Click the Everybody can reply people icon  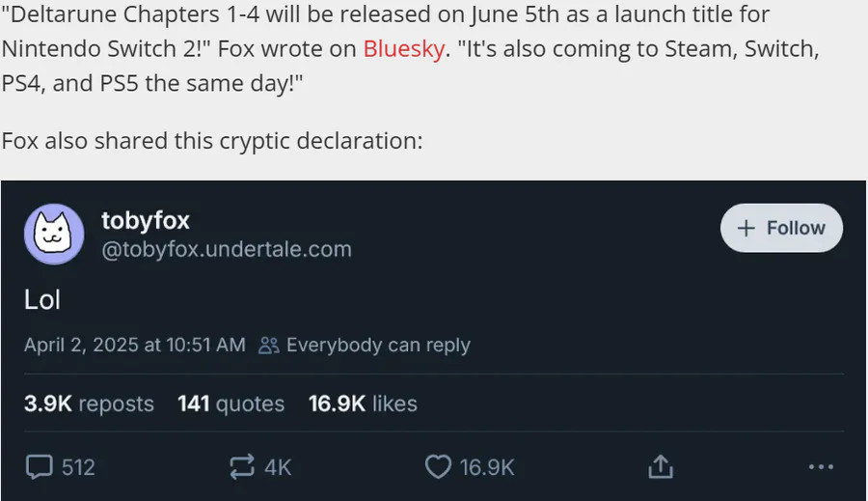click(x=269, y=346)
